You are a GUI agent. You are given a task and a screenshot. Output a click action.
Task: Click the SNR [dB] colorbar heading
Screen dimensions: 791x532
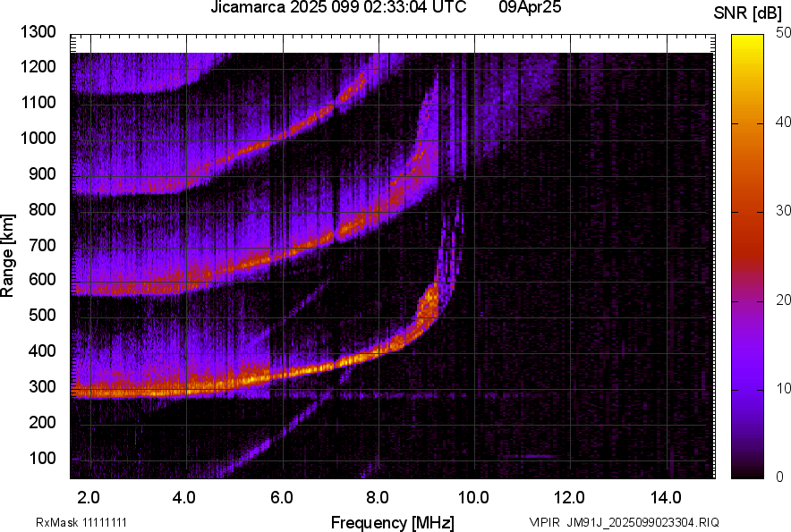749,13
